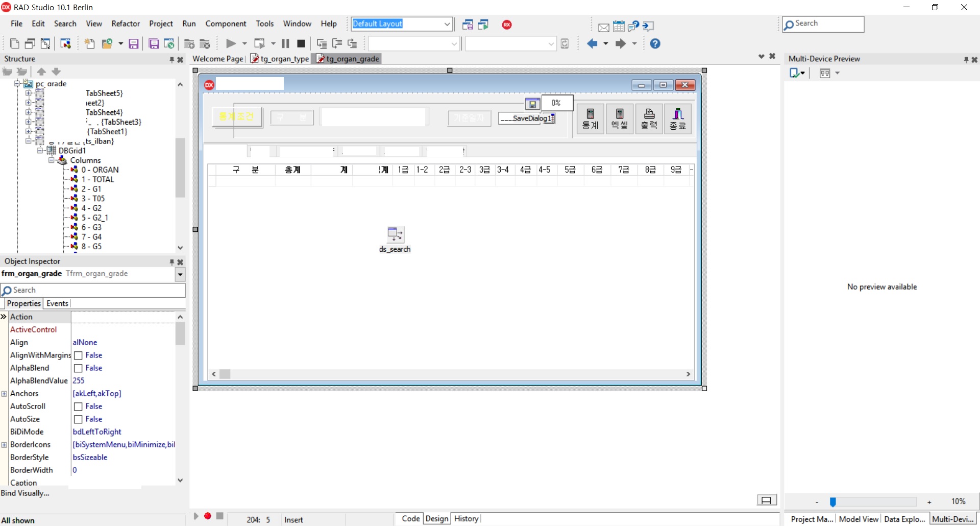Open the Refactor menu
This screenshot has height=526, width=980.
[x=126, y=24]
